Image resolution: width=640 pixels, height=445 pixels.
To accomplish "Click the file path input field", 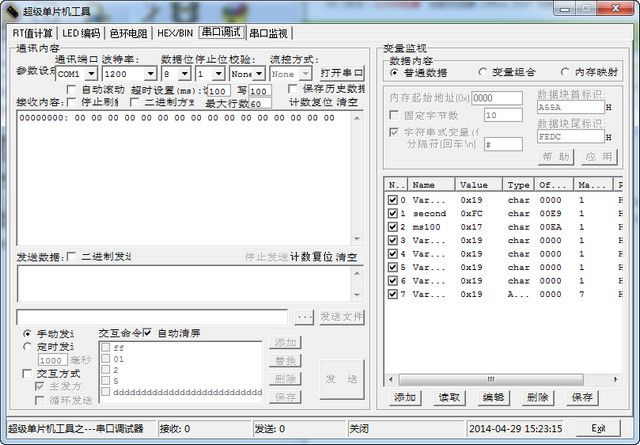I will [x=152, y=317].
